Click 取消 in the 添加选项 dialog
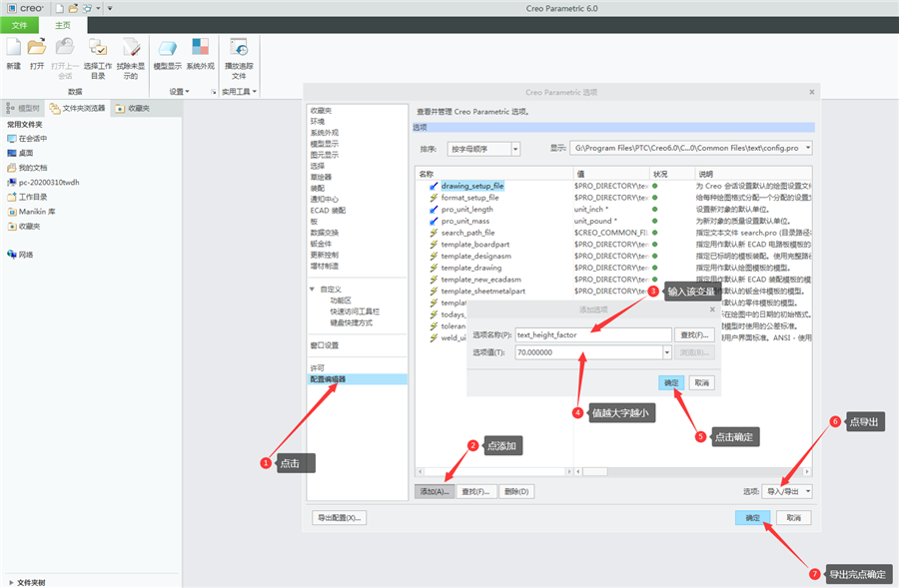This screenshot has height=588, width=899. pos(702,382)
